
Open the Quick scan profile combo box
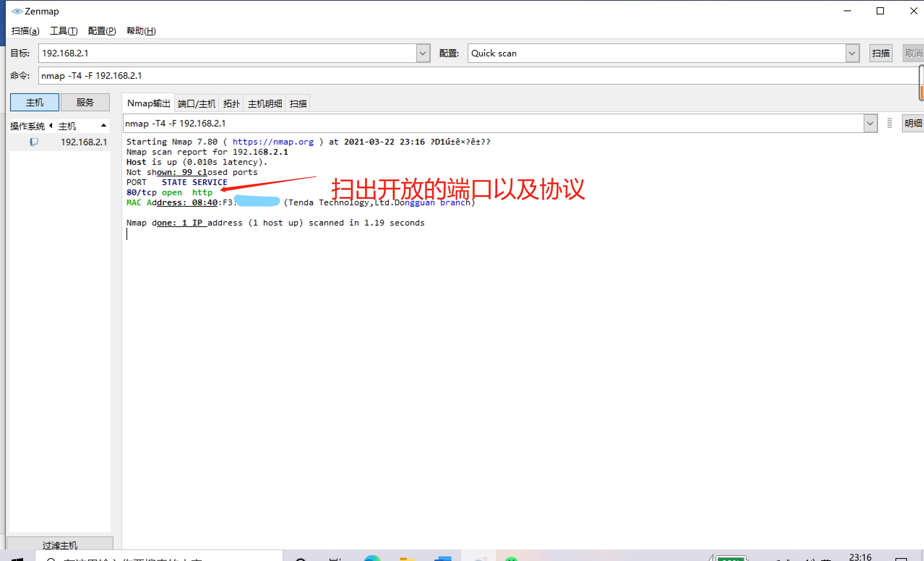[663, 53]
